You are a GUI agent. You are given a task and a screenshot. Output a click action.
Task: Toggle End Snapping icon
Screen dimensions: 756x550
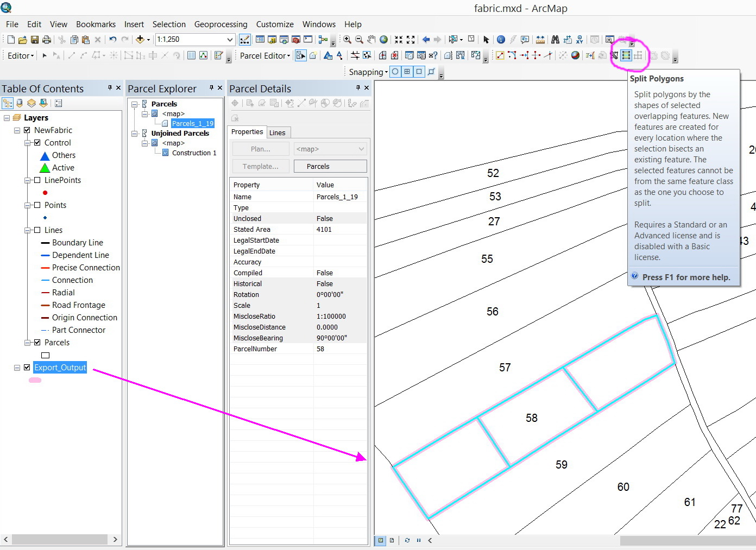407,72
